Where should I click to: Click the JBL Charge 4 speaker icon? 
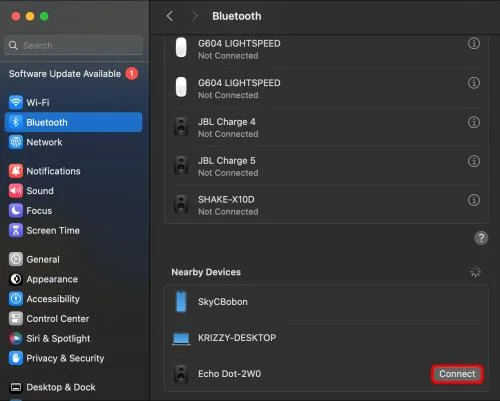181,127
